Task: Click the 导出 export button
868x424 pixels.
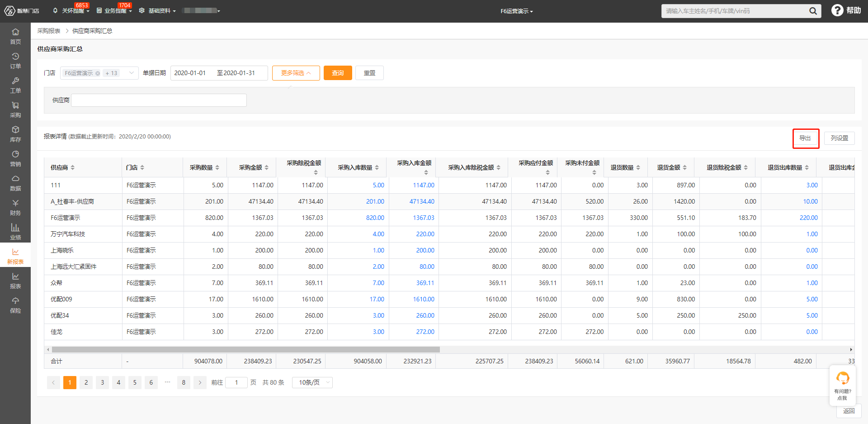Action: coord(805,138)
